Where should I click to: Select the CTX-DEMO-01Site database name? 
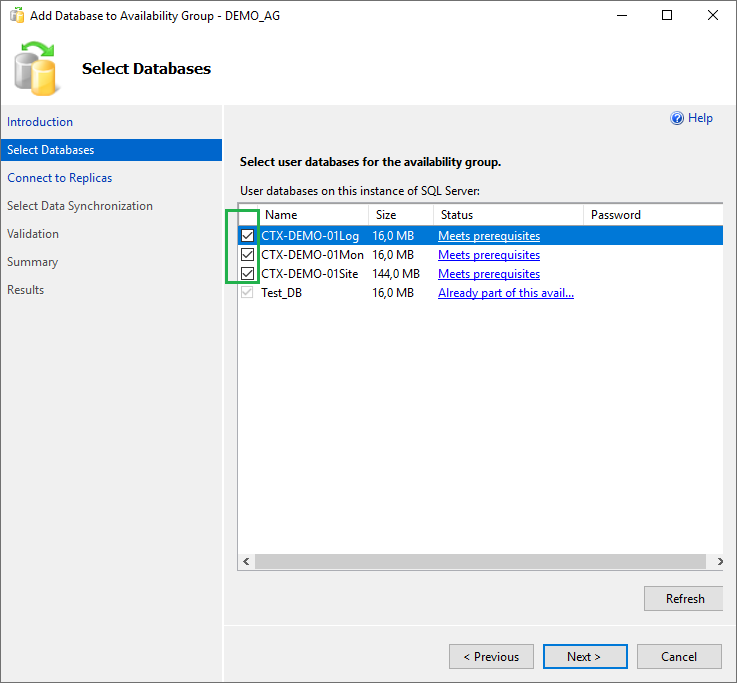point(310,274)
